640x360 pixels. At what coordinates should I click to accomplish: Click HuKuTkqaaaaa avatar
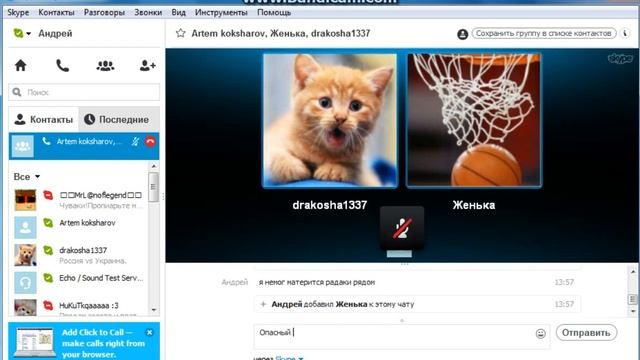25,307
